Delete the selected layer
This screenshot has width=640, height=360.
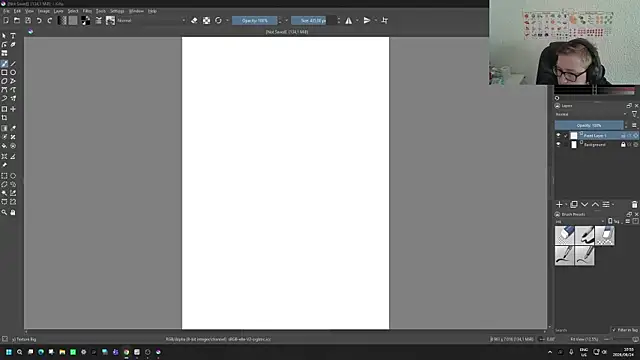tap(634, 204)
